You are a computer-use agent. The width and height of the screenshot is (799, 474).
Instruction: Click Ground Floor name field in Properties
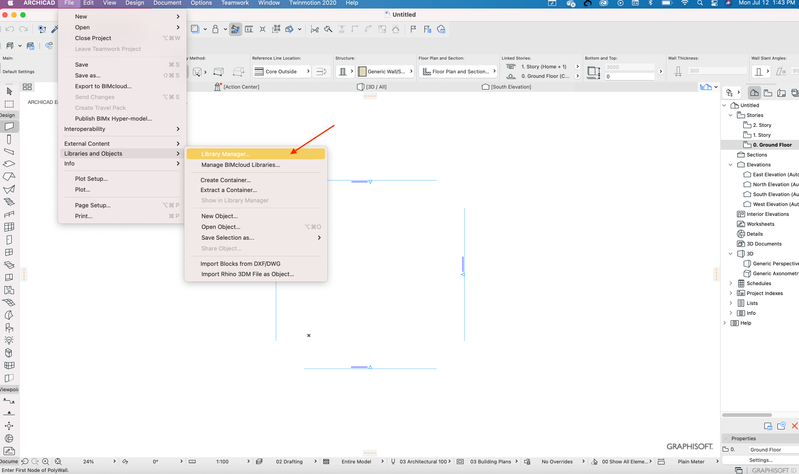[774, 450]
